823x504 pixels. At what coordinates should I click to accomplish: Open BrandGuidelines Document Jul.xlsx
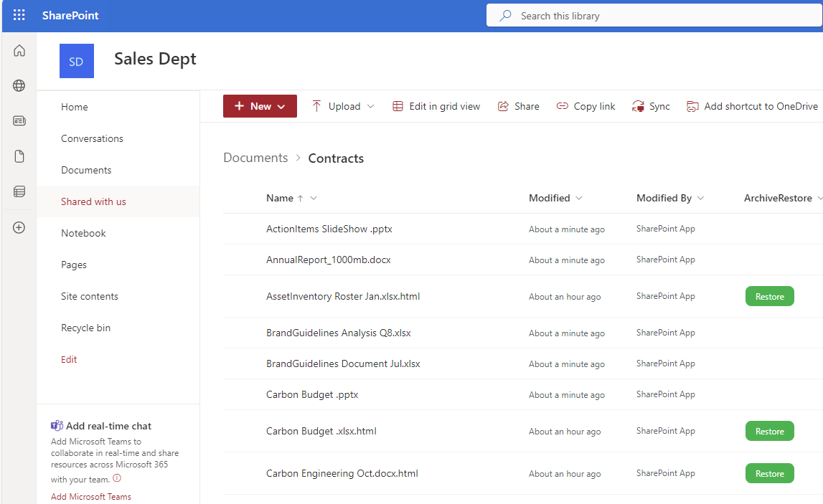coord(343,364)
